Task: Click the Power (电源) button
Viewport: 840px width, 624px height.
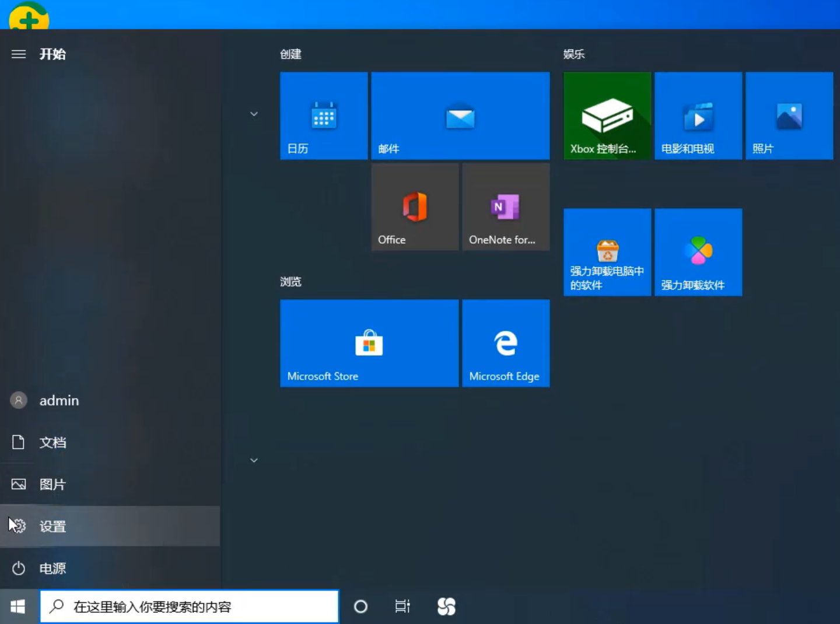Action: coord(52,569)
